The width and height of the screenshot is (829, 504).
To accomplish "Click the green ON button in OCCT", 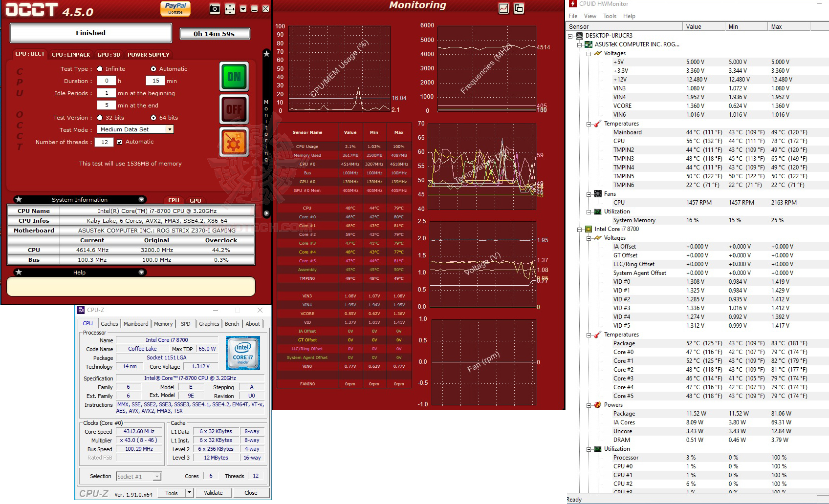I will (x=234, y=77).
